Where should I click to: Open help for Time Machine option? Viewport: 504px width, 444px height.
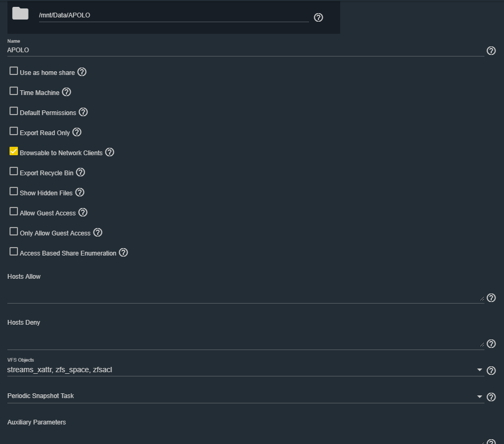click(66, 92)
